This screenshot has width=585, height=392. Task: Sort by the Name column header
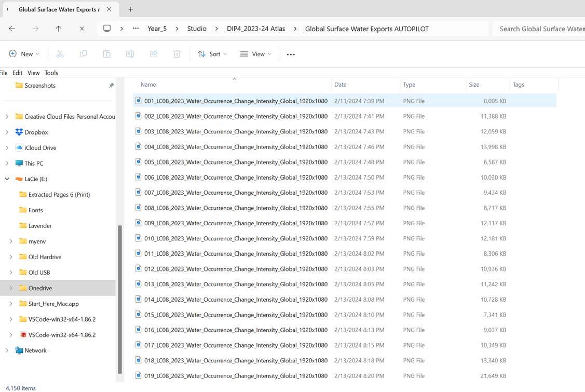pos(148,85)
